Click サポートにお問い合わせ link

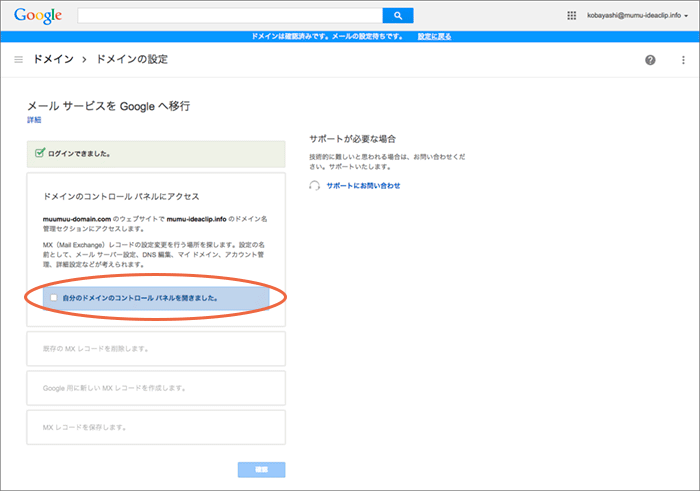[363, 186]
